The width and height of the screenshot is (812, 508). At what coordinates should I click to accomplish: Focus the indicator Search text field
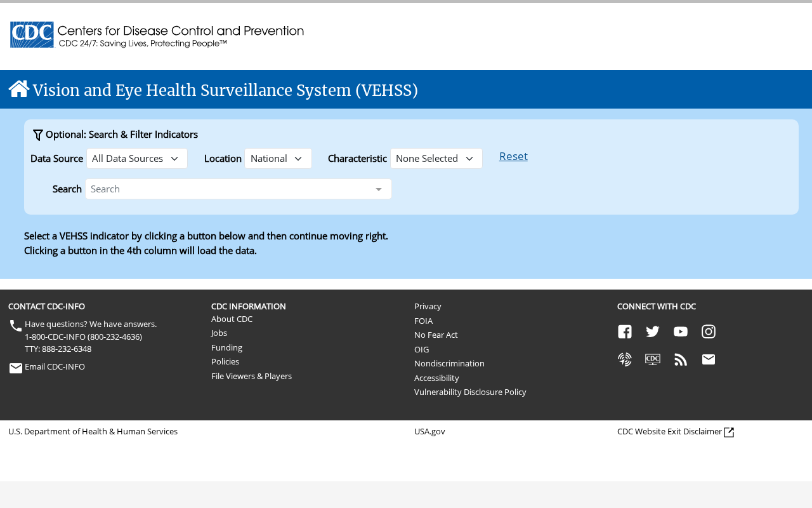pyautogui.click(x=228, y=189)
